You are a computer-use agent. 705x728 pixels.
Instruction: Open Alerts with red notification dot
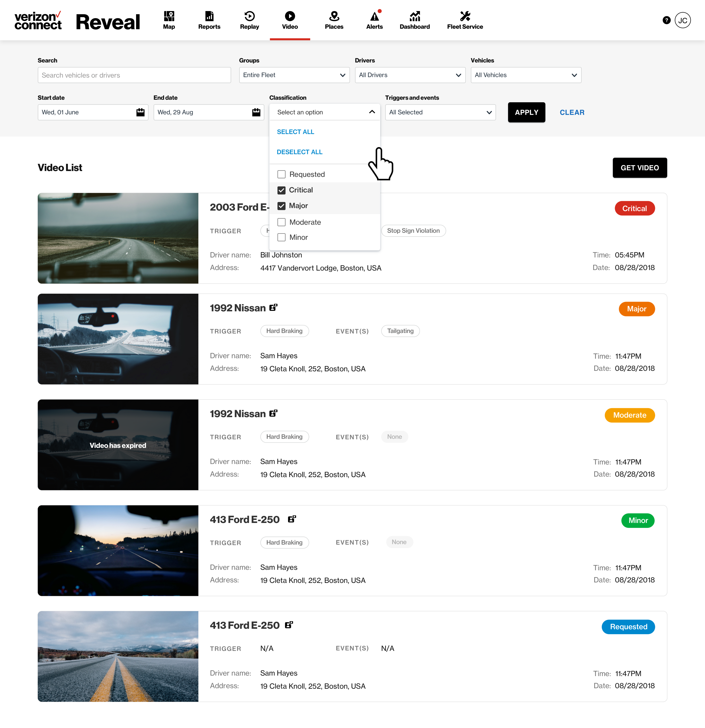[374, 20]
